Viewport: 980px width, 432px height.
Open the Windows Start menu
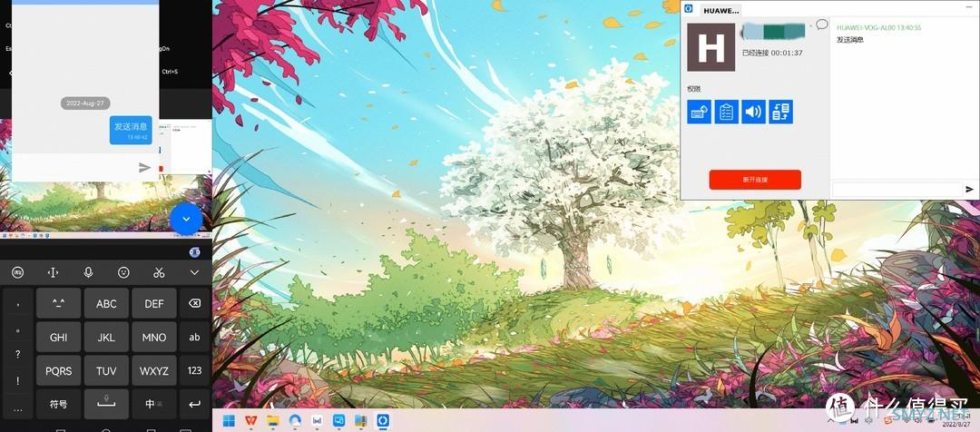click(x=230, y=420)
